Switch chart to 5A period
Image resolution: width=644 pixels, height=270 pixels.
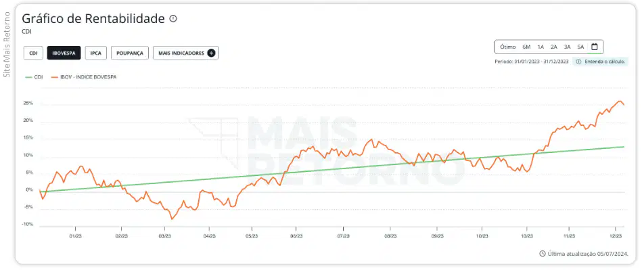point(580,47)
